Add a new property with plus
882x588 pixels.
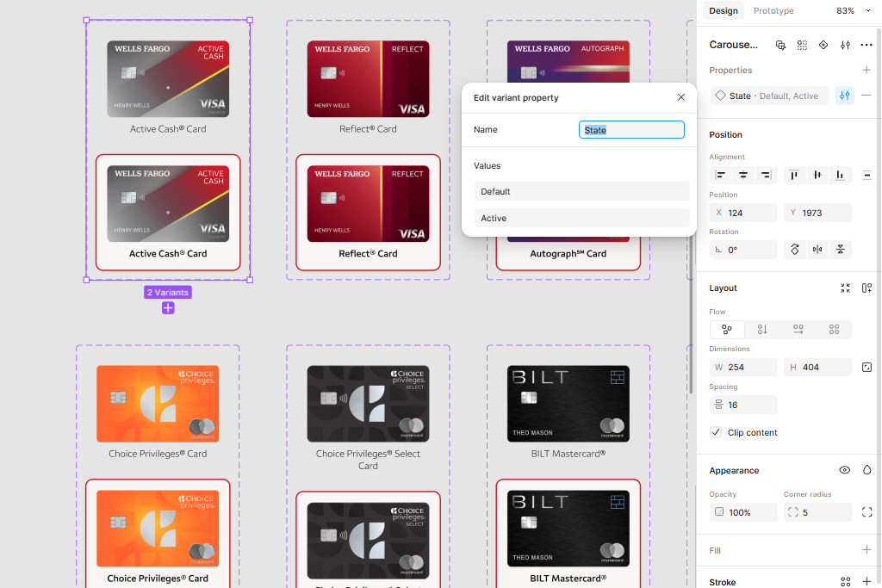[866, 71]
